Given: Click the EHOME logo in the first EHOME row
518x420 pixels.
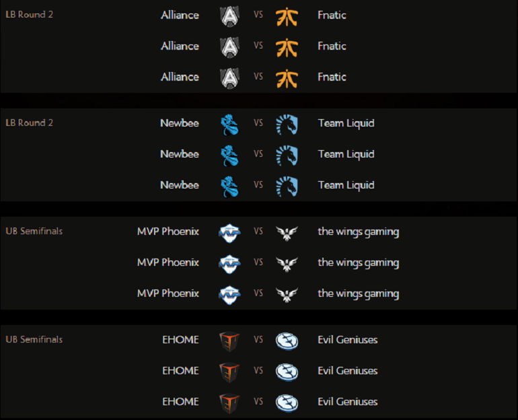Looking at the screenshot, I should pos(229,341).
